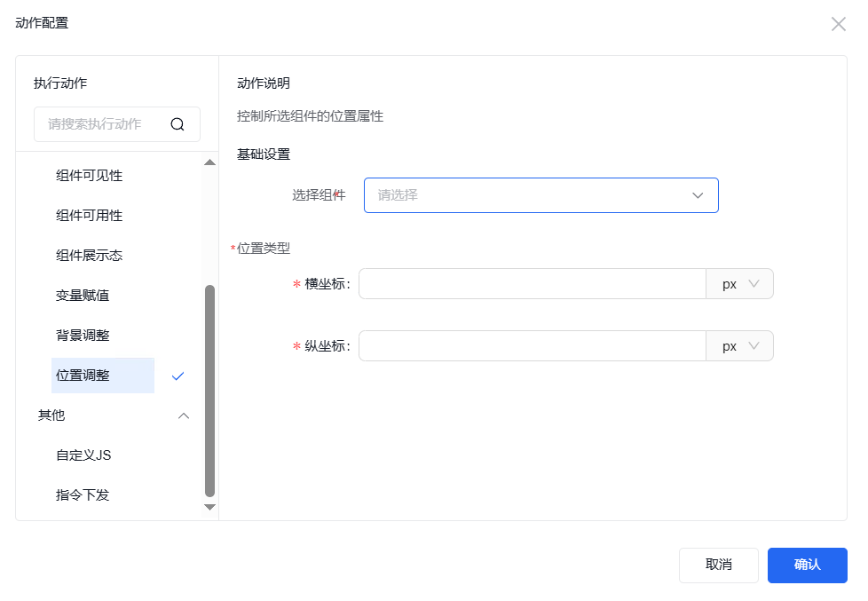This screenshot has width=868, height=601.
Task: Click the checkmark beside 位置调整
Action: (178, 376)
